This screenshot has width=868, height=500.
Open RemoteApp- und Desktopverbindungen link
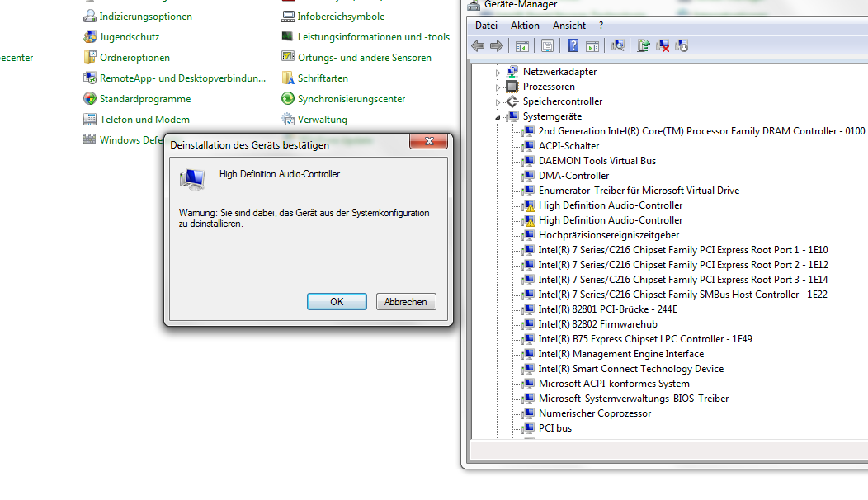coord(182,78)
